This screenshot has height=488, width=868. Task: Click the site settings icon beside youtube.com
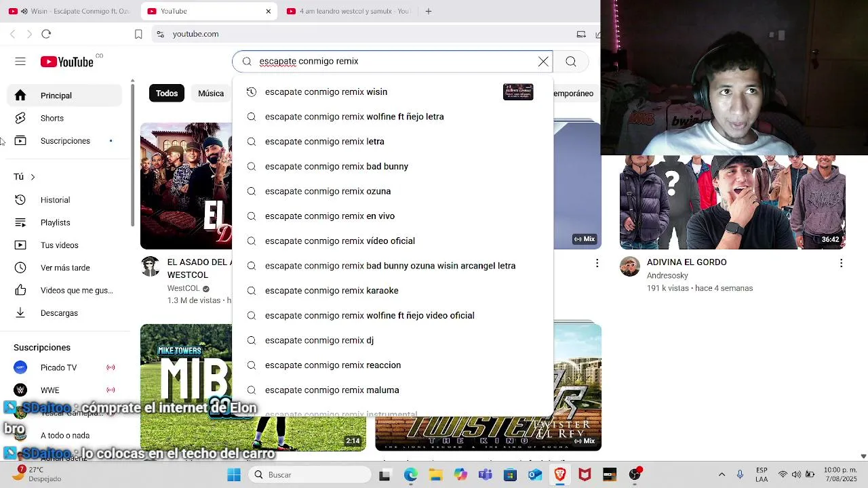160,34
